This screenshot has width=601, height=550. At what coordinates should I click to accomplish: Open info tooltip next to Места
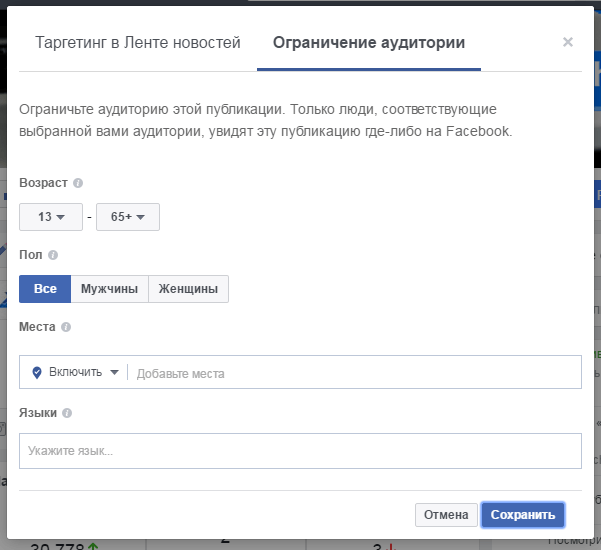(66, 327)
